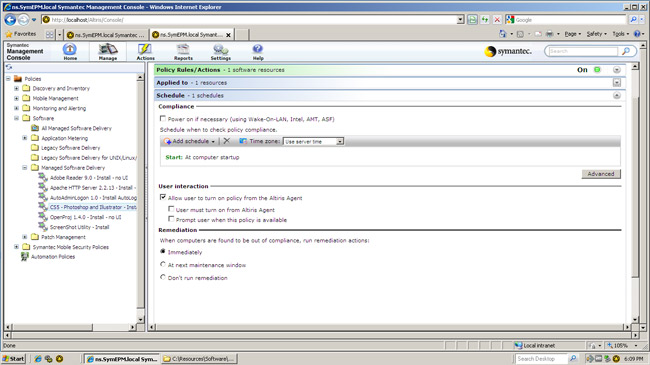Toggle Power on if necessary checkbox
This screenshot has height=365, width=650.
coord(163,119)
